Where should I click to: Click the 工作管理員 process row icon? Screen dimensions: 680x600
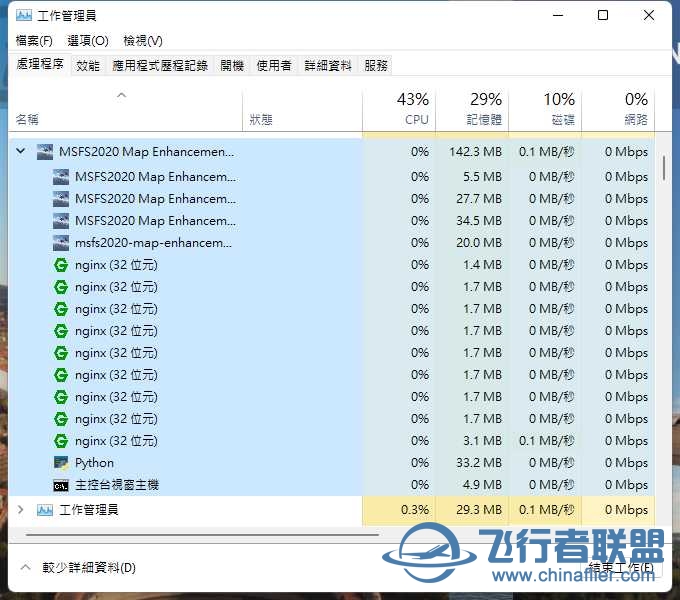click(x=45, y=510)
